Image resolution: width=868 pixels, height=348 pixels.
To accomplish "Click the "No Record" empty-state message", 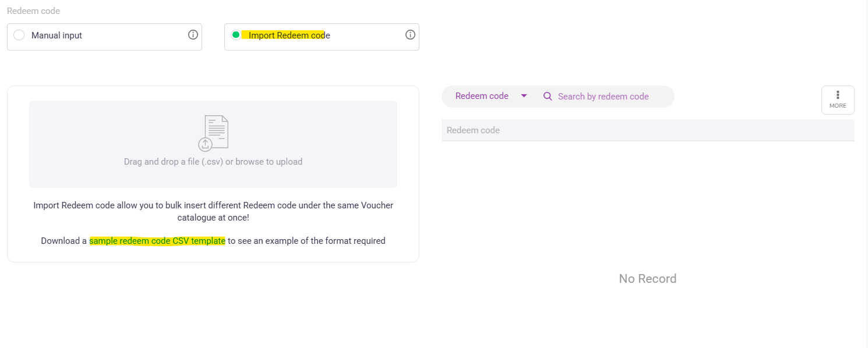I will point(647,279).
